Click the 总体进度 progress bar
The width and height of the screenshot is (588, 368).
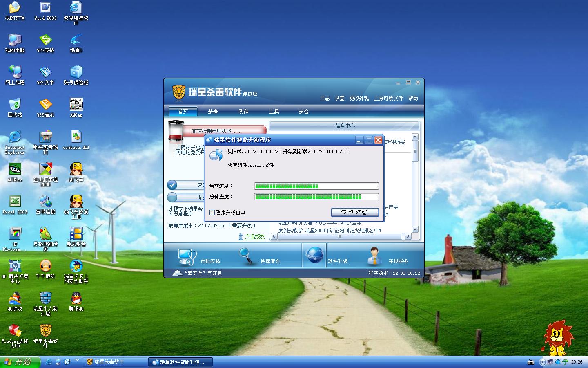(316, 197)
